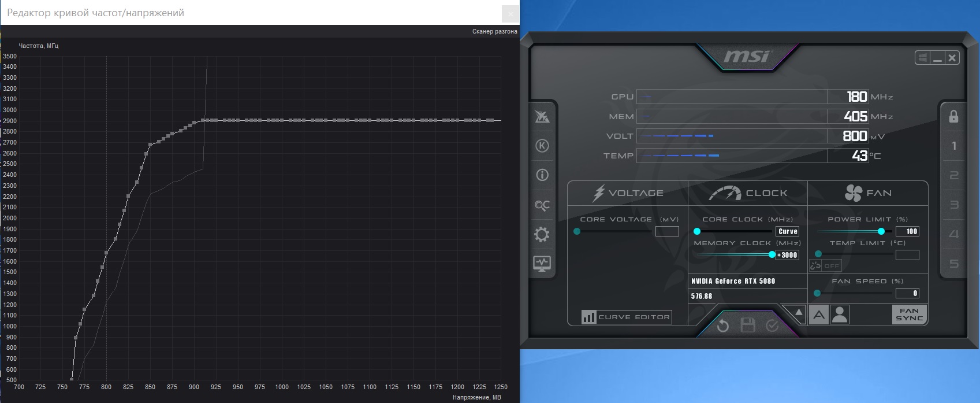Click the Core Voltage slider handle
980x403 pixels.
click(577, 231)
